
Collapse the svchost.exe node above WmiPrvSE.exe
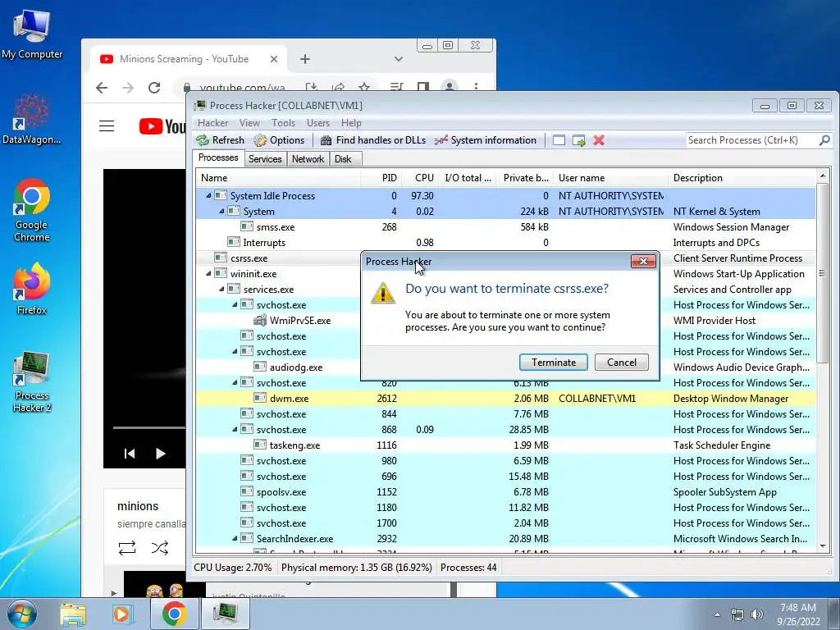click(235, 304)
